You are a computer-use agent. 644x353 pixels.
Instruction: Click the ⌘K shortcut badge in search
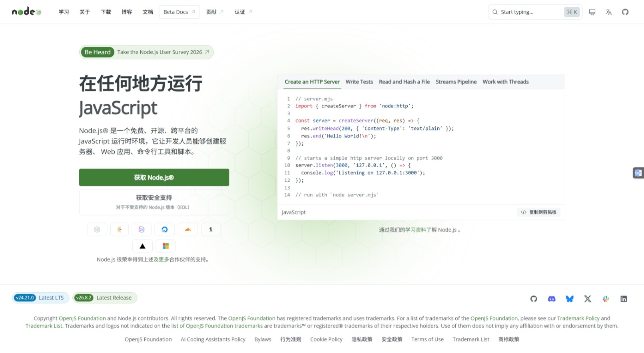click(x=572, y=12)
